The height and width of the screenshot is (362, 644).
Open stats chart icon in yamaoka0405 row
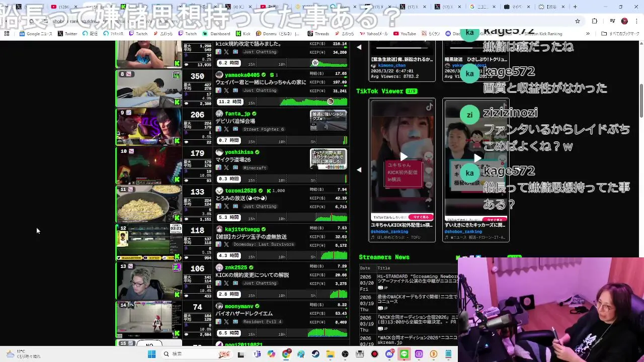[218, 90]
